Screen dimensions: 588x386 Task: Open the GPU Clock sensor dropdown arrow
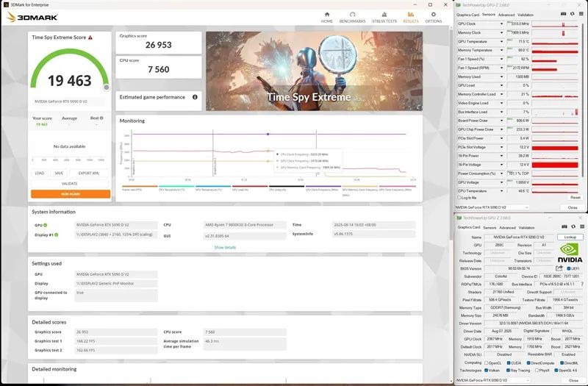point(501,24)
